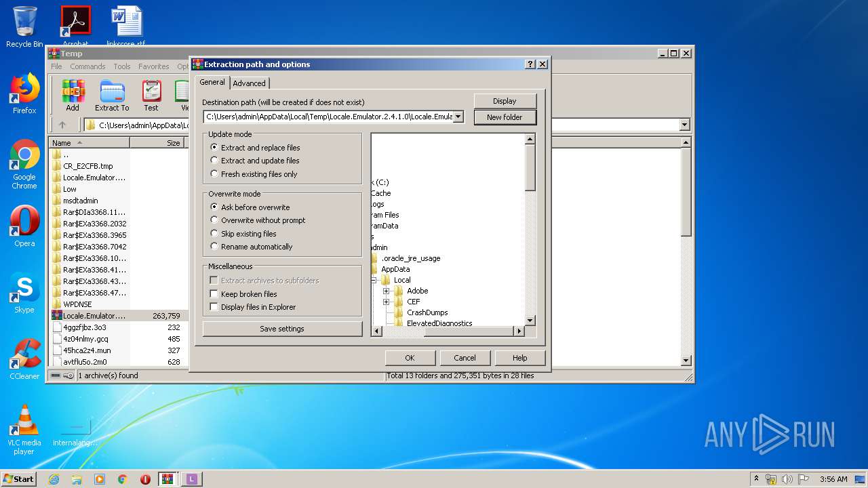Select the Locale.Emulator archive with size 263,759
Image resolution: width=868 pixels, height=488 pixels.
tap(117, 316)
